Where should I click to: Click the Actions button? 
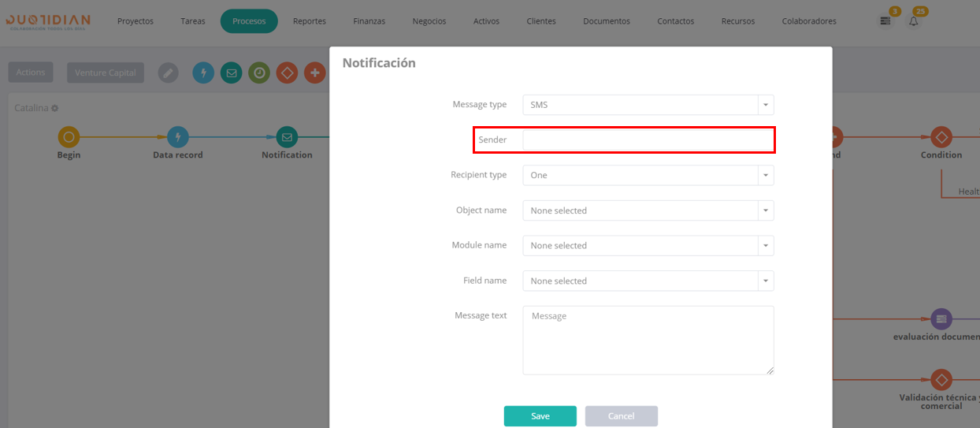(x=31, y=73)
